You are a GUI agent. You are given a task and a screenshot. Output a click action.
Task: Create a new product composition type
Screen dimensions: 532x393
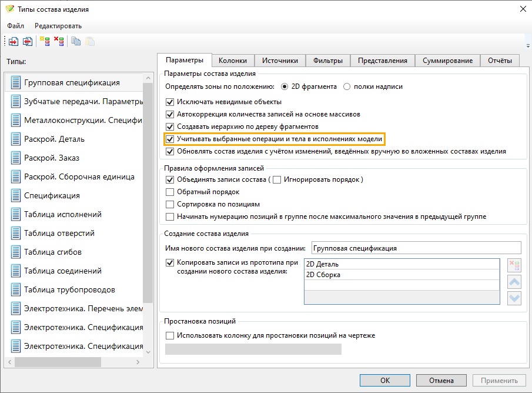click(x=45, y=41)
